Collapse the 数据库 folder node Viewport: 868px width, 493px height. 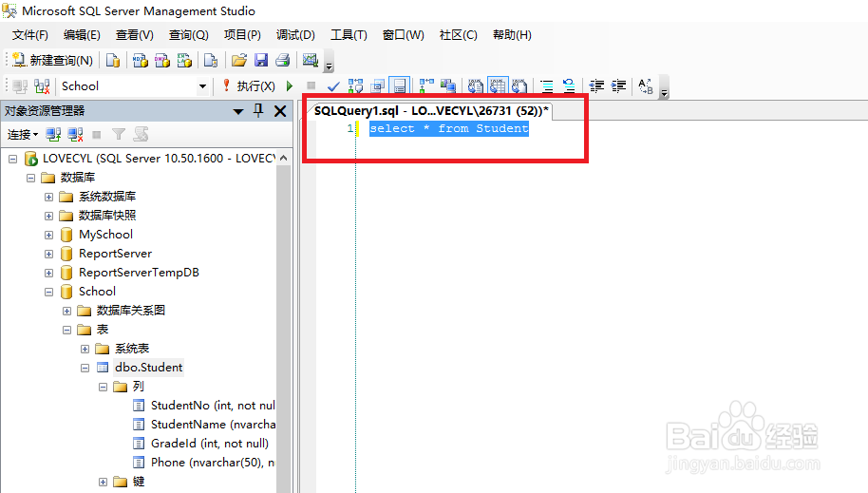coord(31,178)
